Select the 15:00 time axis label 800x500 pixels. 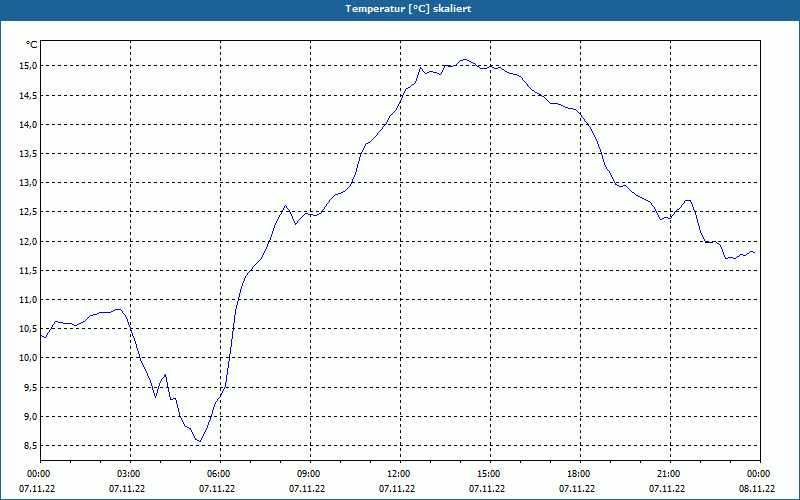coord(490,474)
